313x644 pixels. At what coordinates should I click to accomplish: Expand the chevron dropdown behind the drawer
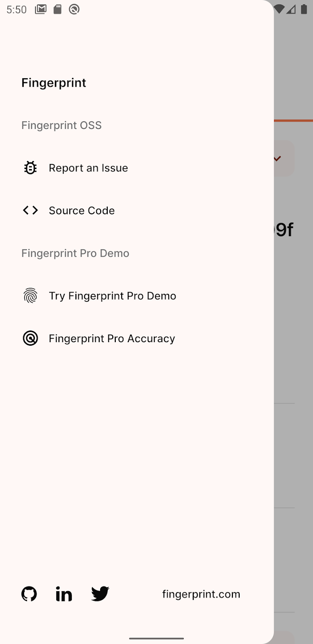click(277, 158)
